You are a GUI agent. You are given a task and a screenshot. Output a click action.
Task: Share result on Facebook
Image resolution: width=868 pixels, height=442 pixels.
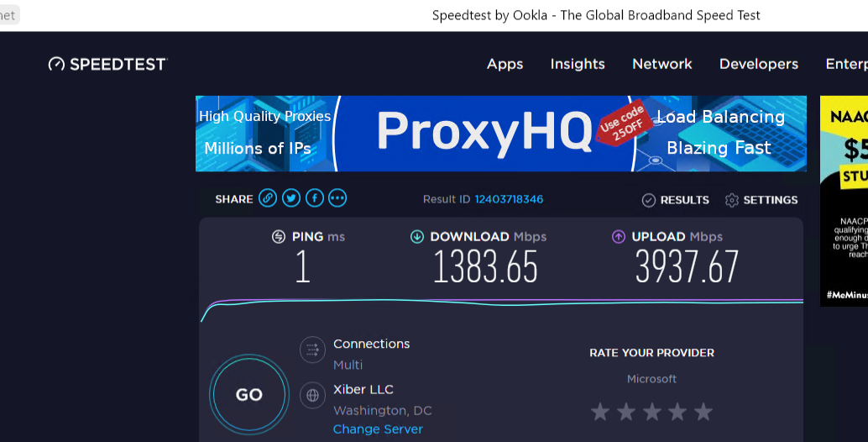click(315, 198)
